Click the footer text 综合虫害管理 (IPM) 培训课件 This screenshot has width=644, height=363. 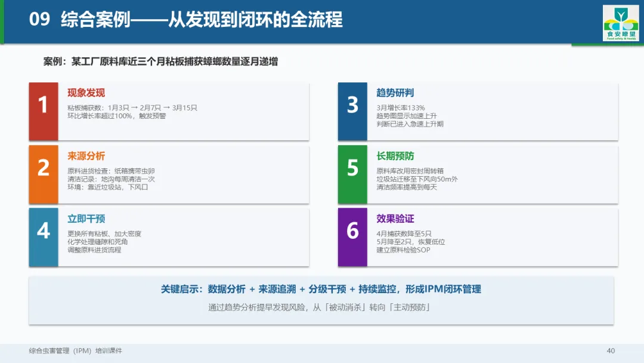pyautogui.click(x=75, y=350)
